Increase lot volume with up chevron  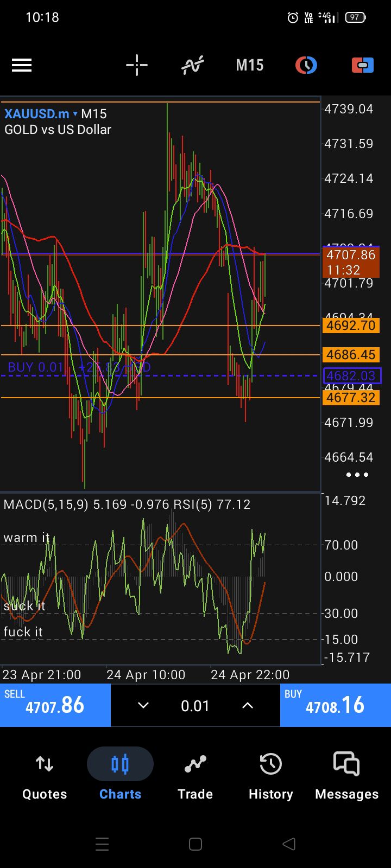tap(248, 705)
